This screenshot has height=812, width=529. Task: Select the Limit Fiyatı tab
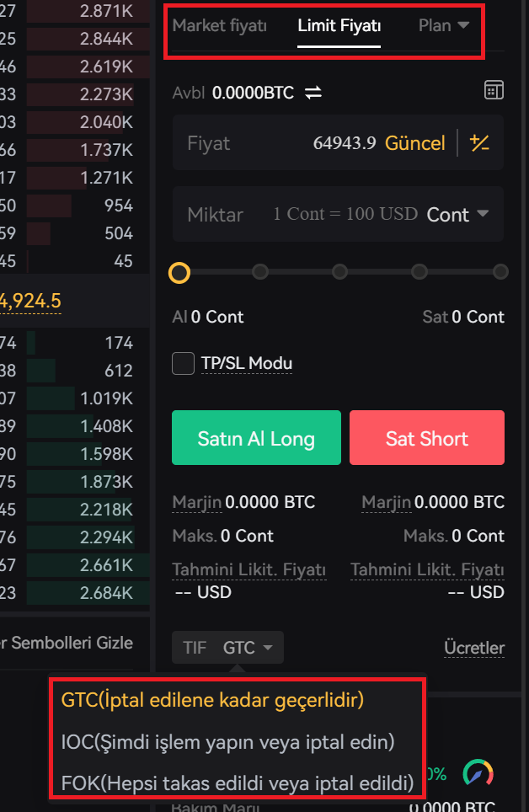pyautogui.click(x=339, y=25)
